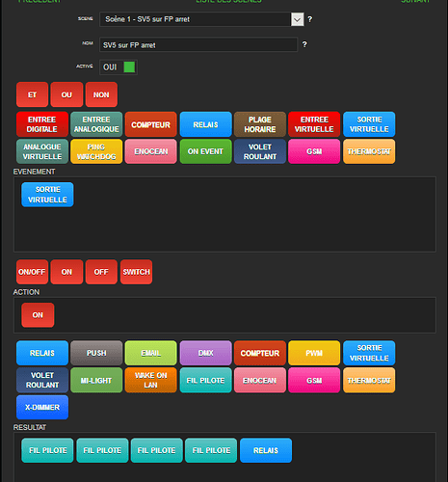The height and width of the screenshot is (482, 448).
Task: Select COMPTEUR in the event palette above EVENEMENT
Action: pyautogui.click(x=151, y=124)
